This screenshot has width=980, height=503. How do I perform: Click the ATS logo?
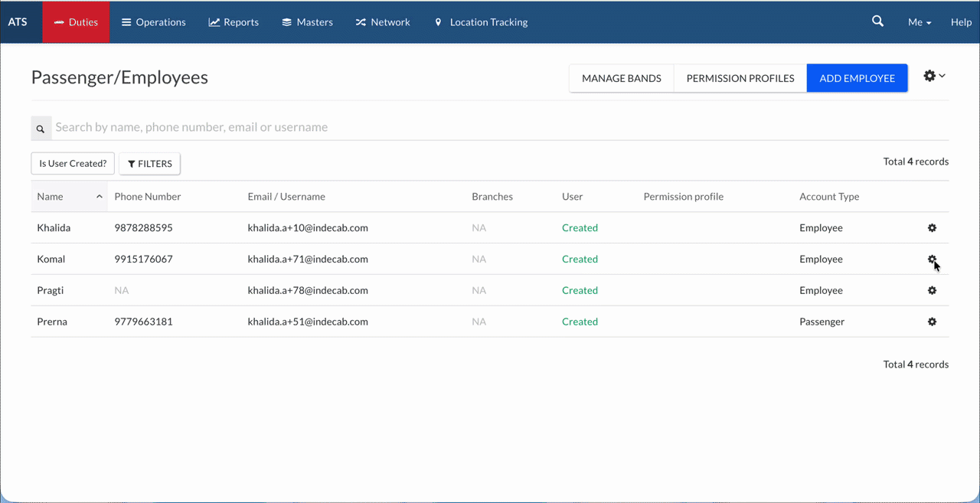(x=18, y=21)
